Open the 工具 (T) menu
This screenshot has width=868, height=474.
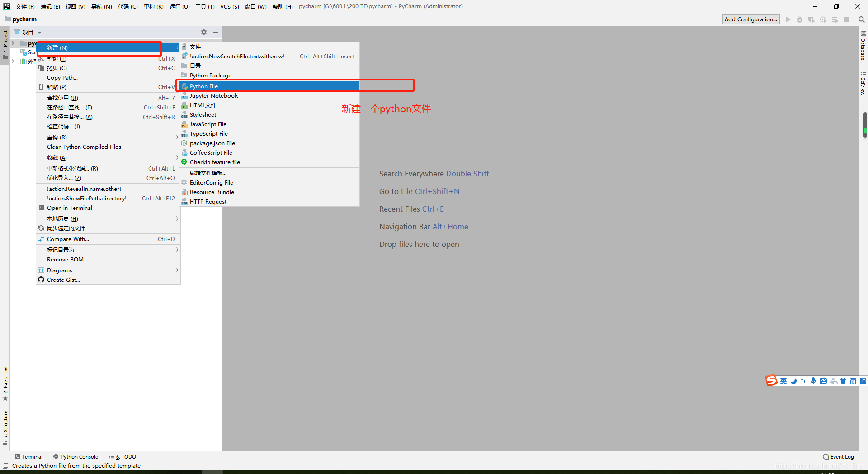pyautogui.click(x=205, y=6)
